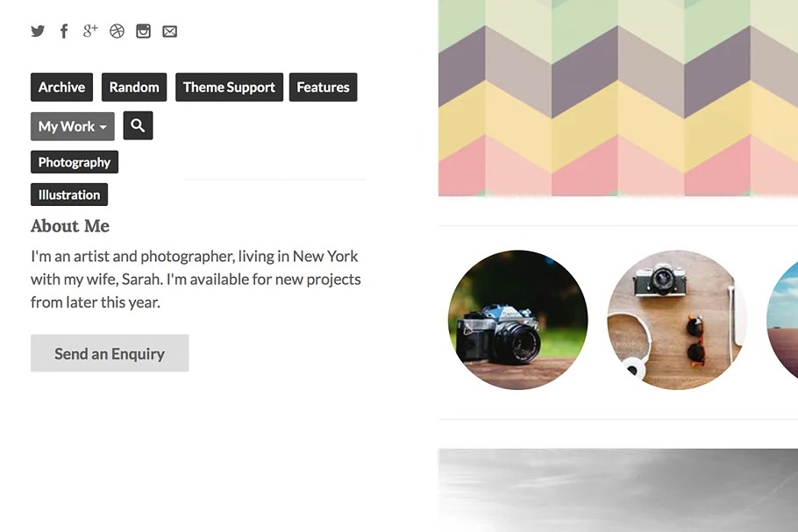
Task: Expand the My Work dropdown
Action: [72, 126]
